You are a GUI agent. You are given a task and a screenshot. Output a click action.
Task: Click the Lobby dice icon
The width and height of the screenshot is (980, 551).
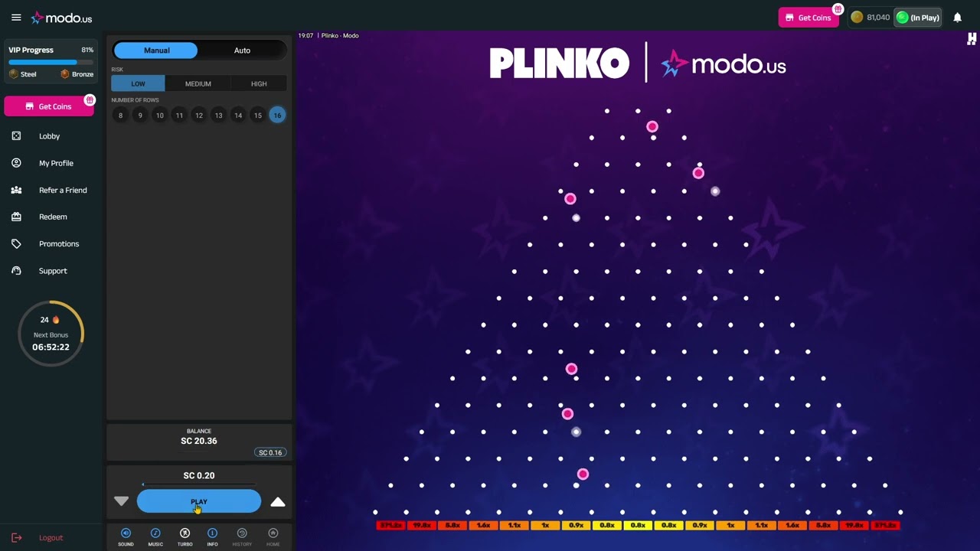(x=16, y=136)
